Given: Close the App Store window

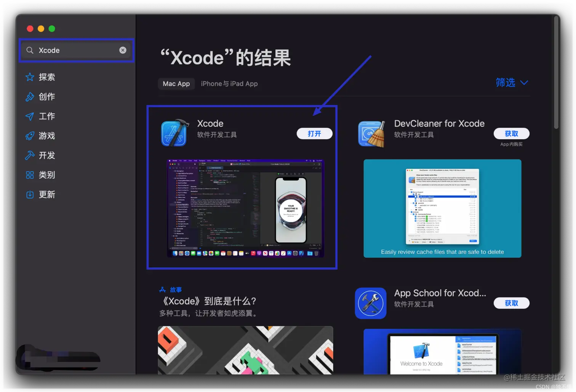Looking at the screenshot, I should pyautogui.click(x=30, y=29).
